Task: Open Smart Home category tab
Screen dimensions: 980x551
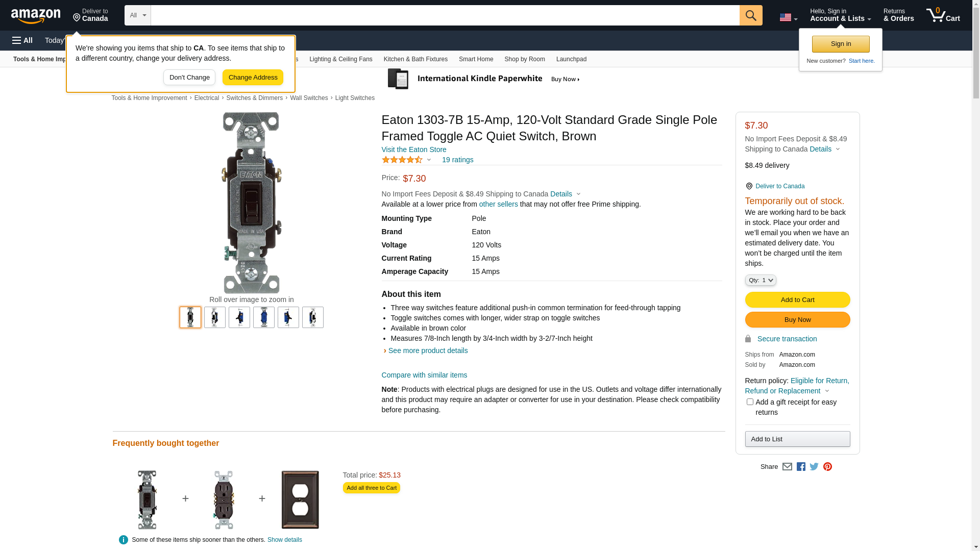Action: point(476,59)
